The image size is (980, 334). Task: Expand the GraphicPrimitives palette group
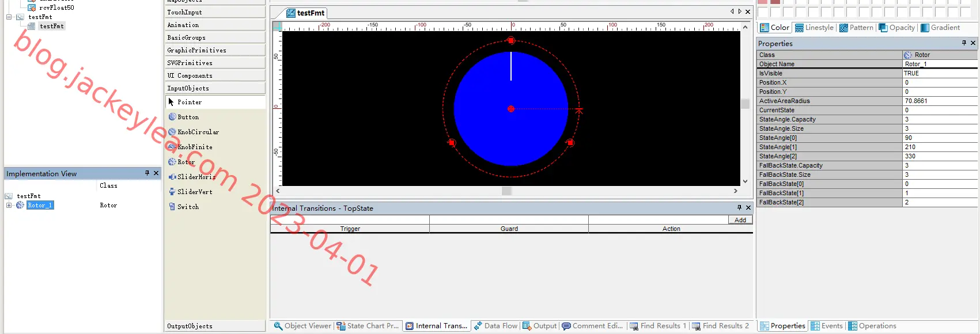(x=215, y=50)
